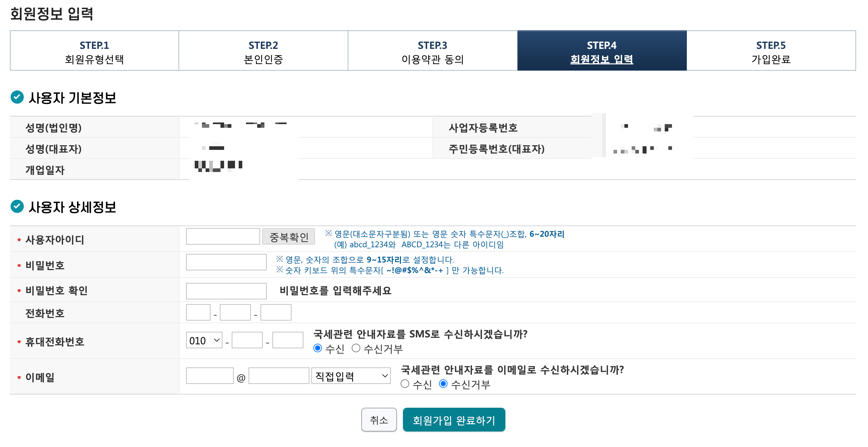
Task: Open the 010 mobile prefix dropdown
Action: pyautogui.click(x=204, y=340)
